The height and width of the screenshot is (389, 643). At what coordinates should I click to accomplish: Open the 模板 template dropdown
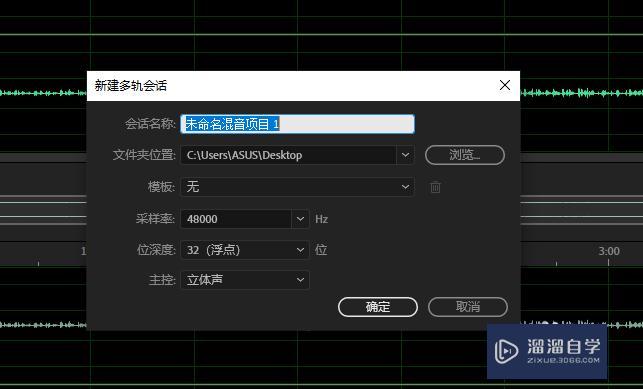click(297, 187)
